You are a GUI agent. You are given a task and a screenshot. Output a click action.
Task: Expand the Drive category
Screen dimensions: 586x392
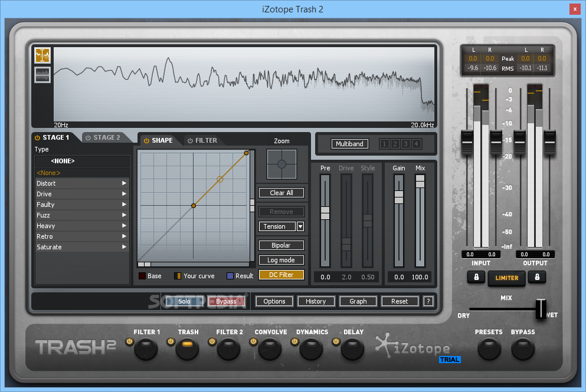click(82, 194)
